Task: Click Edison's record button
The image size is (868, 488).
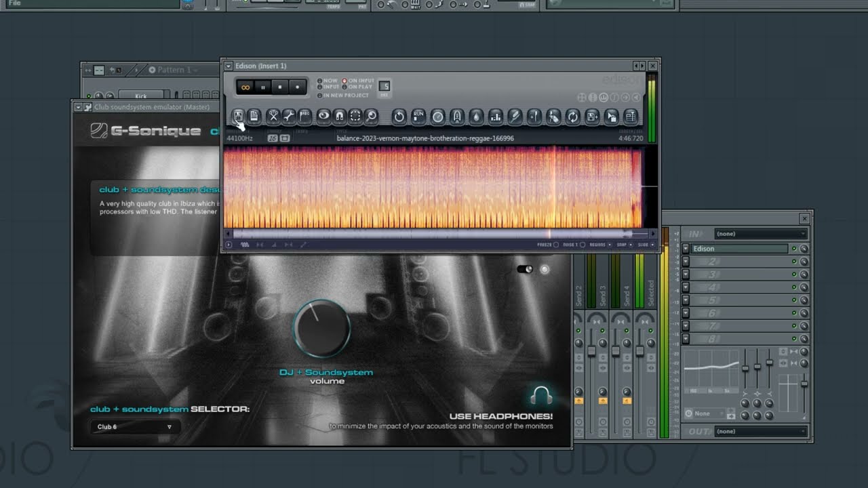Action: pyautogui.click(x=297, y=87)
